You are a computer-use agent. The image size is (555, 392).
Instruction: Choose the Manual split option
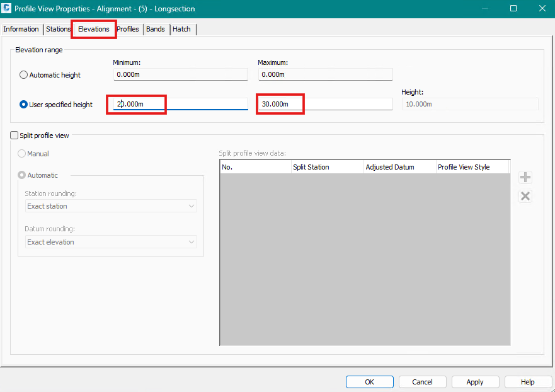22,153
